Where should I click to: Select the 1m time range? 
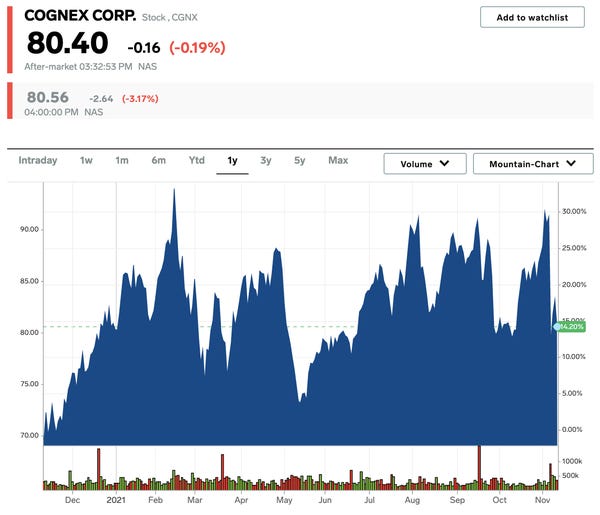point(122,160)
